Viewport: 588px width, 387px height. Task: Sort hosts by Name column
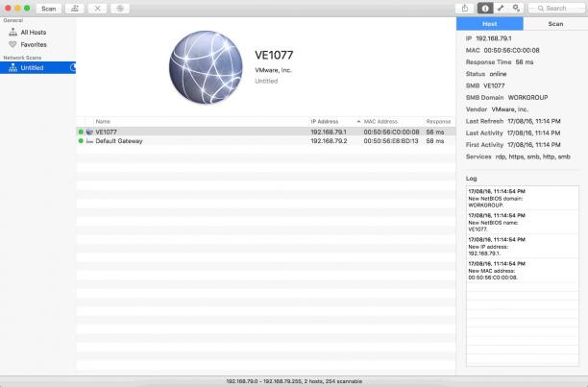[201, 121]
